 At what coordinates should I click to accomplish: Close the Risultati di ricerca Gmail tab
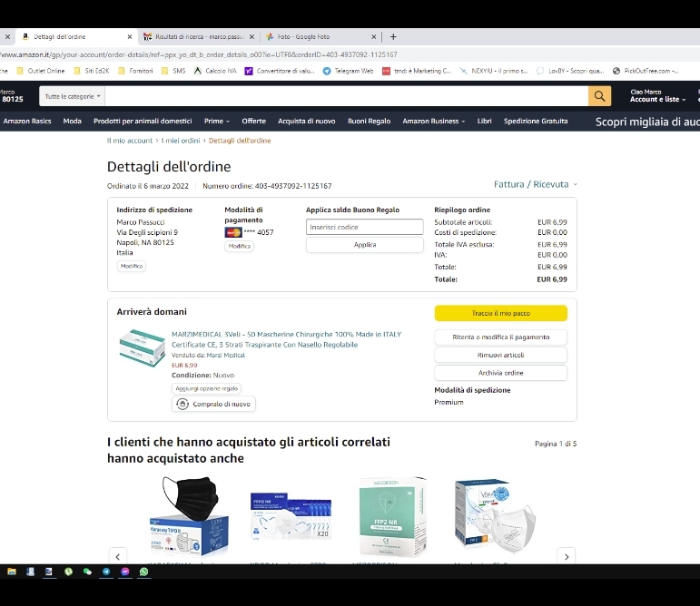coord(251,37)
